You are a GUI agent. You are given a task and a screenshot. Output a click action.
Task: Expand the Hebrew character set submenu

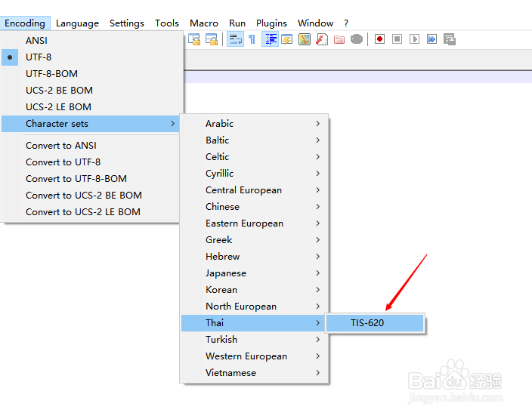(x=254, y=256)
